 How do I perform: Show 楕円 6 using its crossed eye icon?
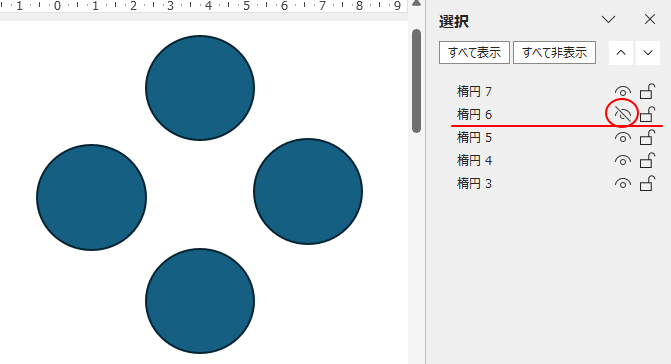[623, 114]
